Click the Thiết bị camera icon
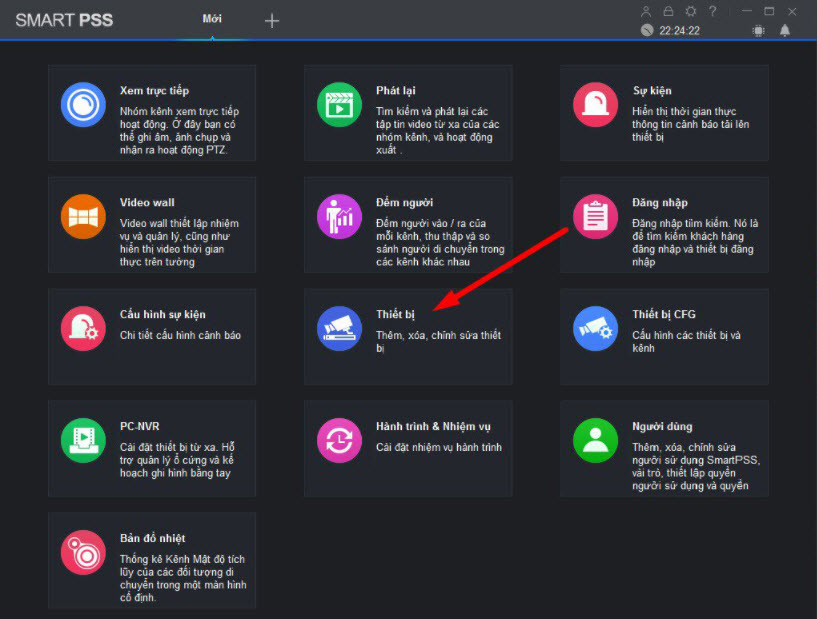 pyautogui.click(x=339, y=328)
